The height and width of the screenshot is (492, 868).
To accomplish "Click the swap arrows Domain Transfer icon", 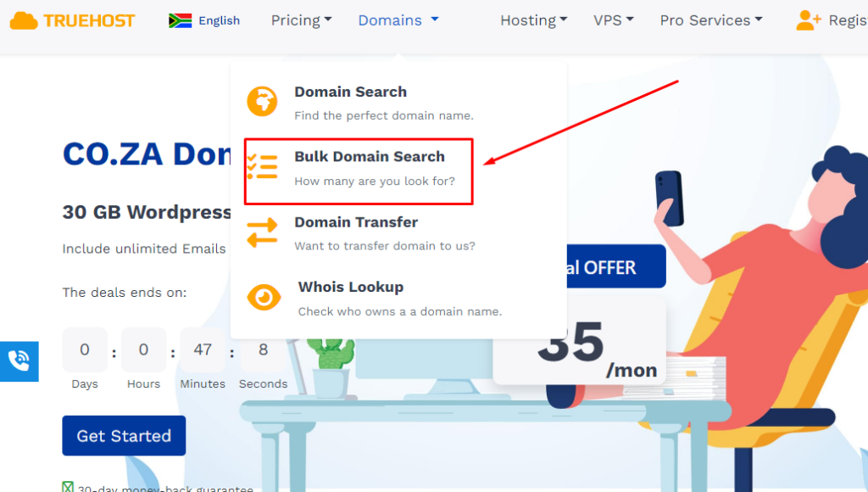I will [x=262, y=232].
